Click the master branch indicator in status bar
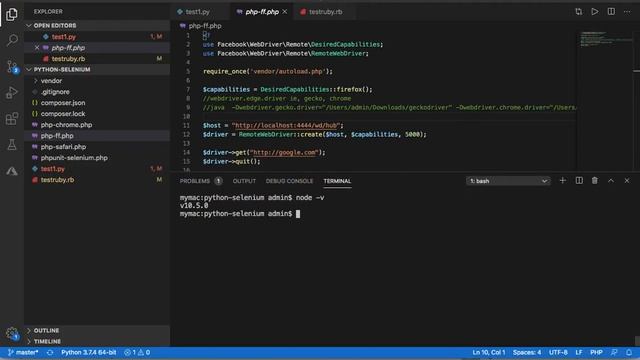Screen dimensions: 640x360 23,352
